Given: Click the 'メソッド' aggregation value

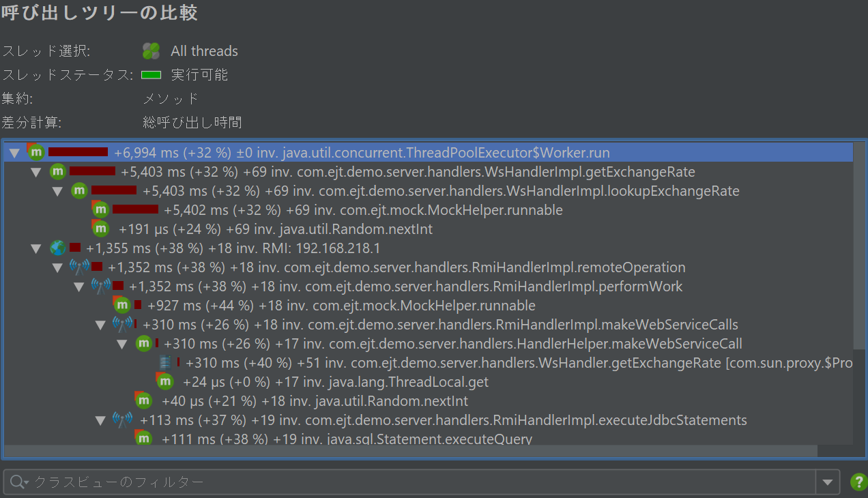Looking at the screenshot, I should click(171, 99).
